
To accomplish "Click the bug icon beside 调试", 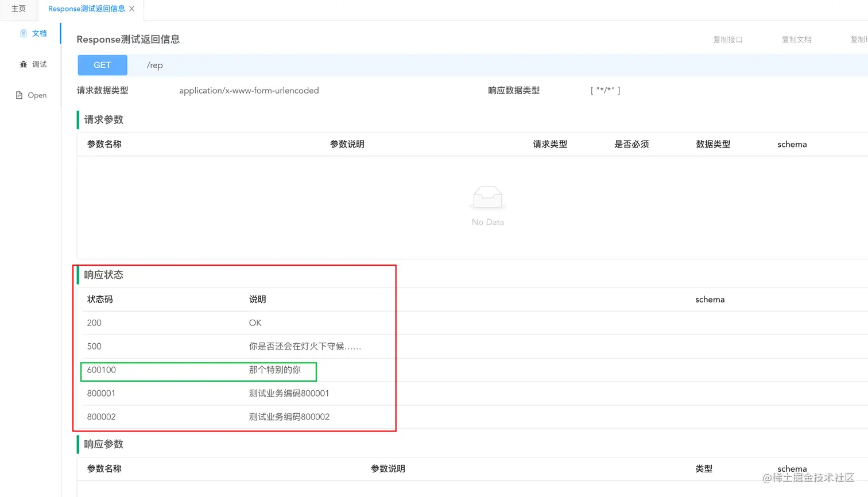I will coord(24,64).
